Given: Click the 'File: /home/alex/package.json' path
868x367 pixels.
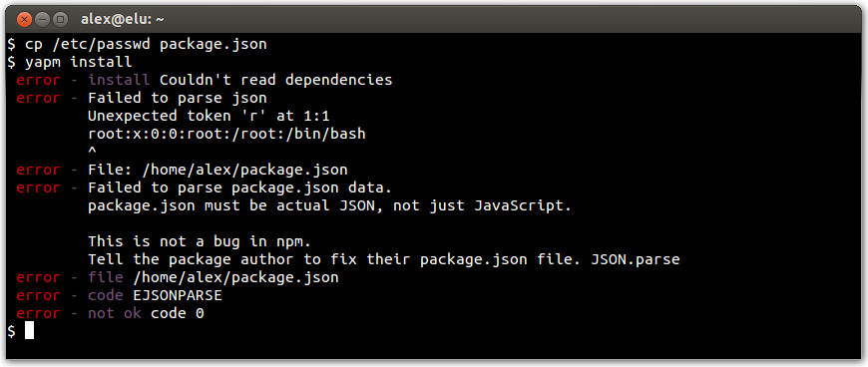Looking at the screenshot, I should 217,170.
